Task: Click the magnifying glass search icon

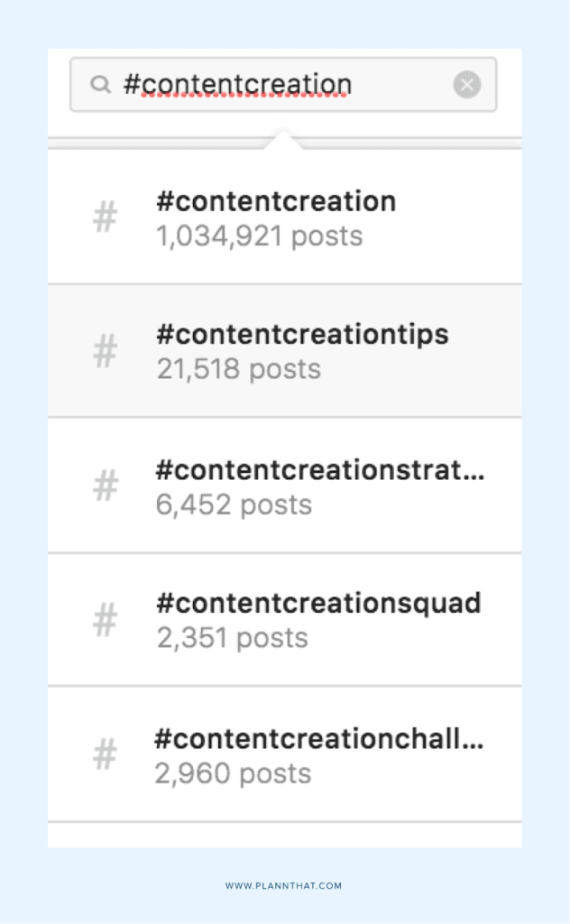Action: (100, 85)
